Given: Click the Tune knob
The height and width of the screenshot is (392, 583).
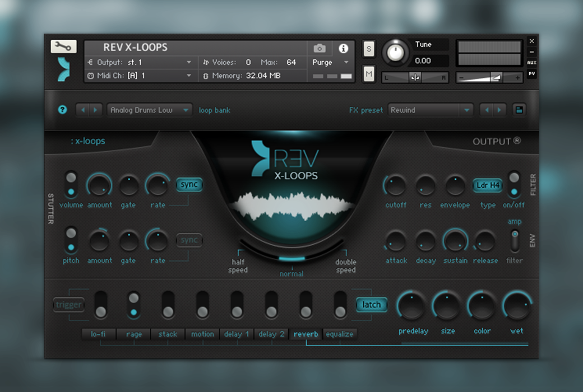Looking at the screenshot, I should click(x=395, y=53).
